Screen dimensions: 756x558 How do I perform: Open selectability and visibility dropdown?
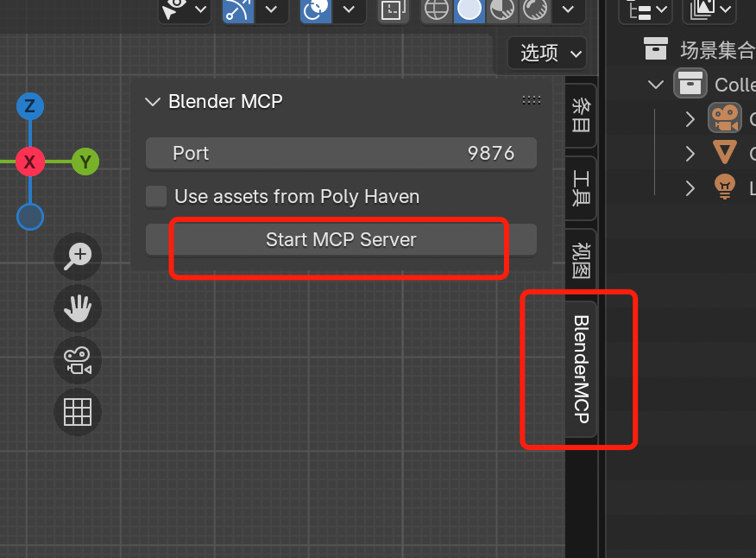[x=185, y=10]
